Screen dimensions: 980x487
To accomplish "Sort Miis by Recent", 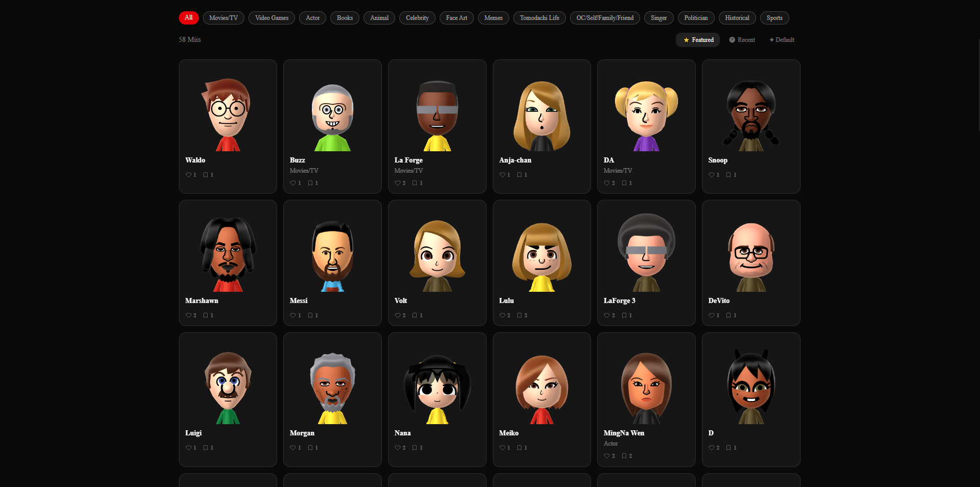I will point(742,40).
